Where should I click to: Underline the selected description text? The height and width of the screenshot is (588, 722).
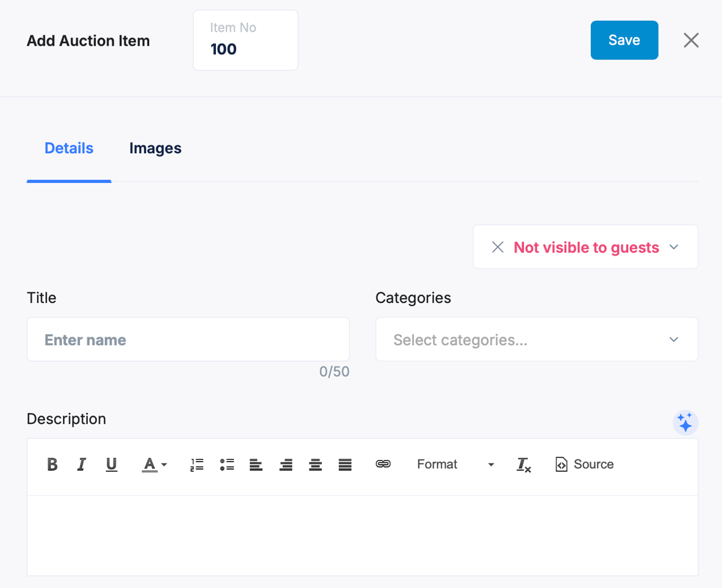[111, 464]
